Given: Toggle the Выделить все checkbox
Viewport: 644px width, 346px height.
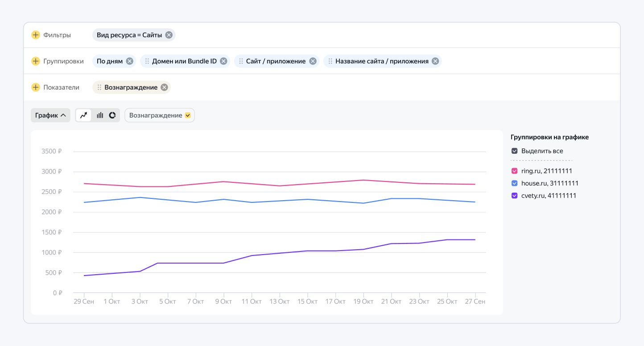Looking at the screenshot, I should point(514,151).
